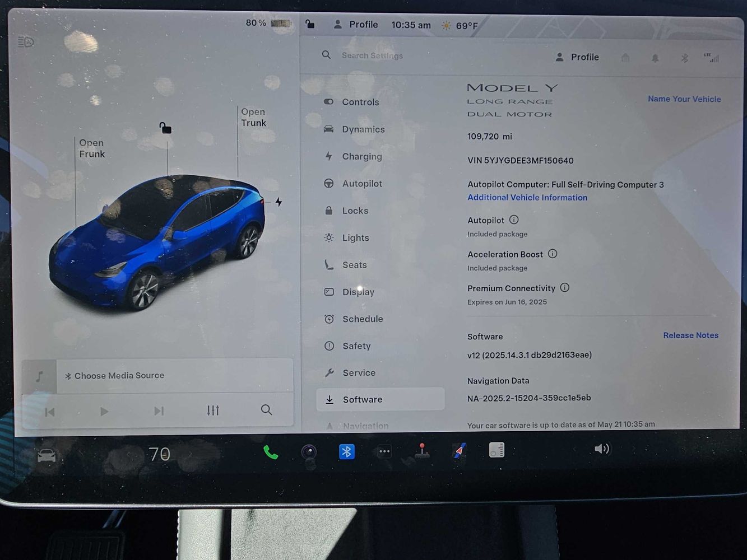
Task: Open the media equalizer sliders icon
Action: [x=213, y=410]
